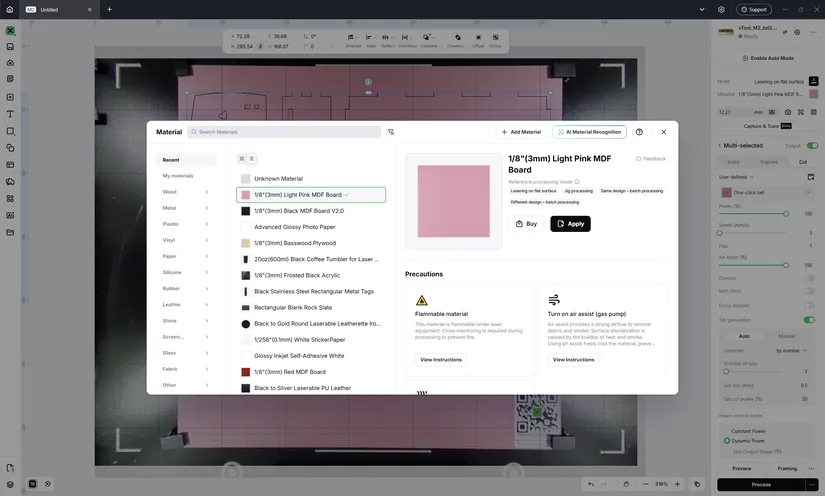Click the cloud upload icon in sidebar
The height and width of the screenshot is (496, 825).
pyautogui.click(x=10, y=63)
